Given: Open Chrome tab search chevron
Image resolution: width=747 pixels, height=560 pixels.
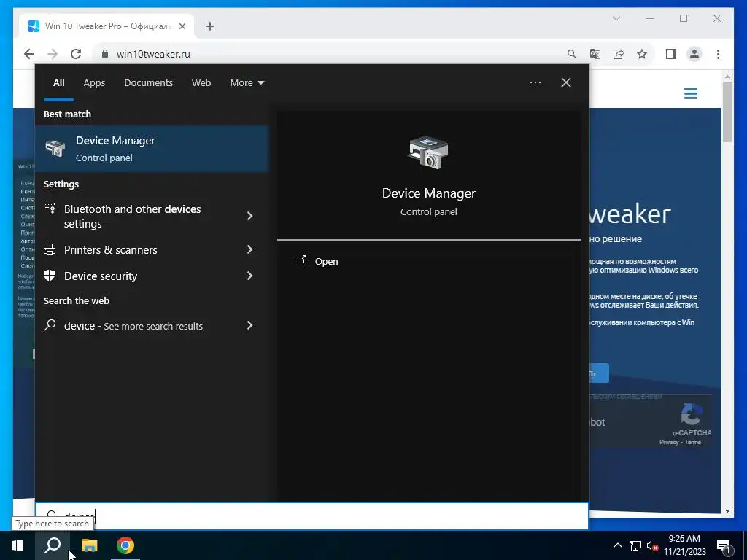Looking at the screenshot, I should click(x=616, y=18).
